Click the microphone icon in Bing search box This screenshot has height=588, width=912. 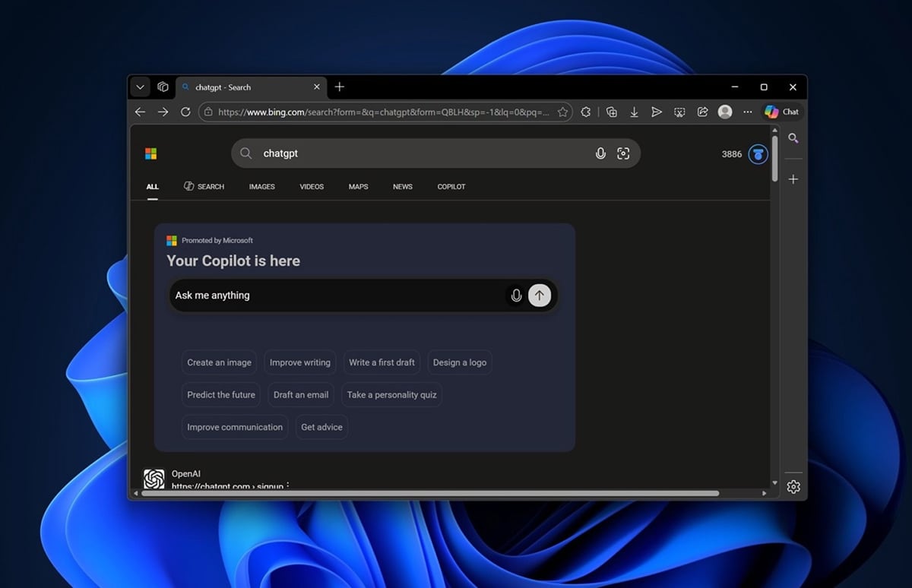600,153
